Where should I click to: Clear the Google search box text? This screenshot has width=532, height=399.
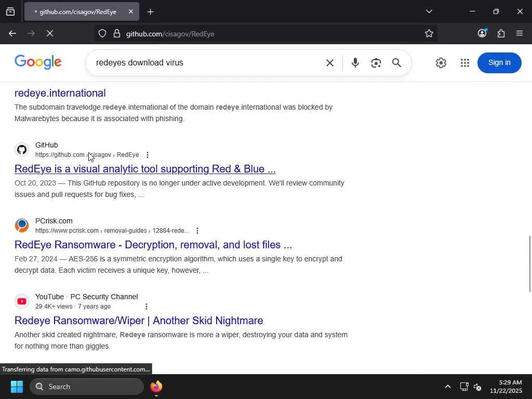click(329, 63)
